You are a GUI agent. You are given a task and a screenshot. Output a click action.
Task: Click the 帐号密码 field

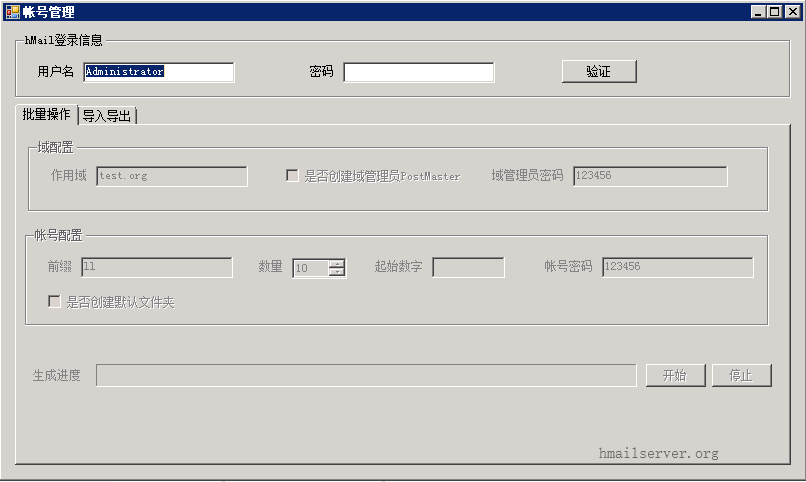coord(677,267)
